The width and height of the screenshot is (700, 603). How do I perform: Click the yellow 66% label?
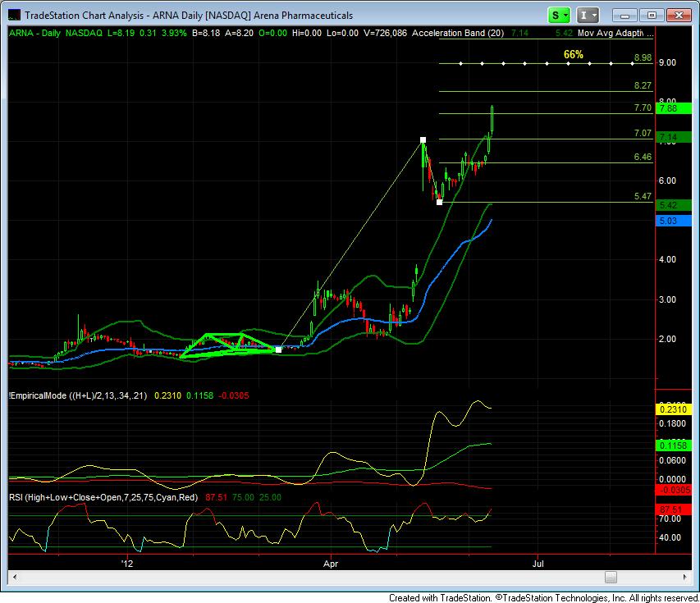pyautogui.click(x=574, y=54)
